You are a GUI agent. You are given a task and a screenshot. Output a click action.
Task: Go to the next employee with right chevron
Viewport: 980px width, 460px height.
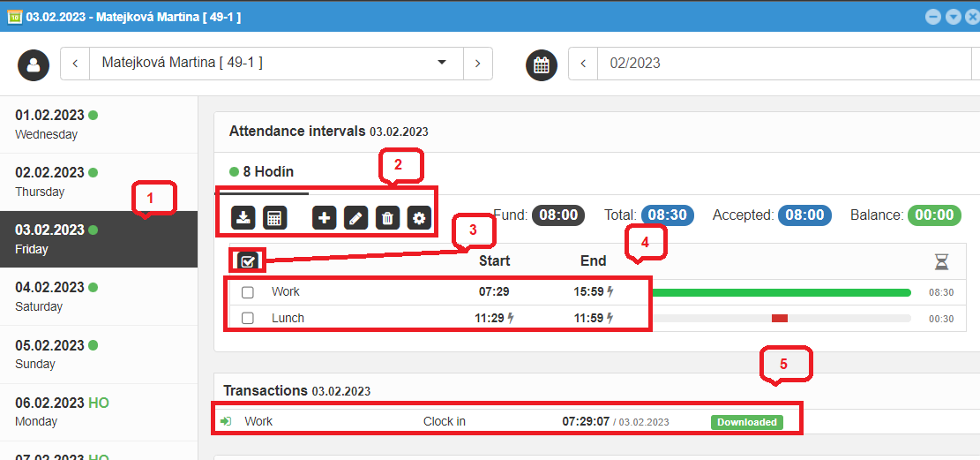477,64
